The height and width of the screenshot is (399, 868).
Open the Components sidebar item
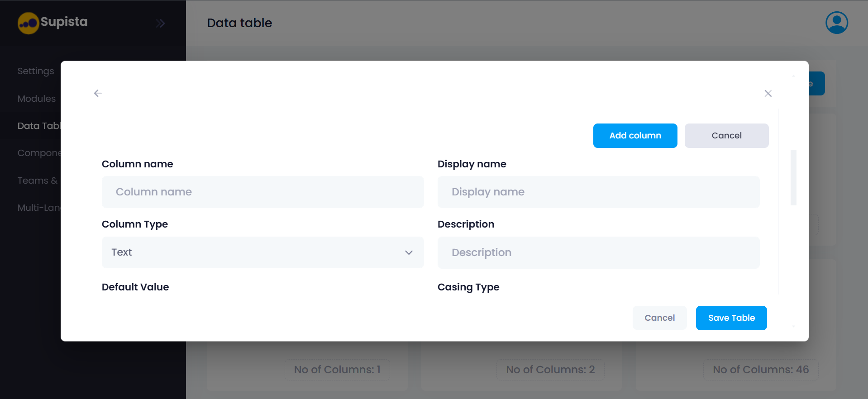tap(39, 153)
